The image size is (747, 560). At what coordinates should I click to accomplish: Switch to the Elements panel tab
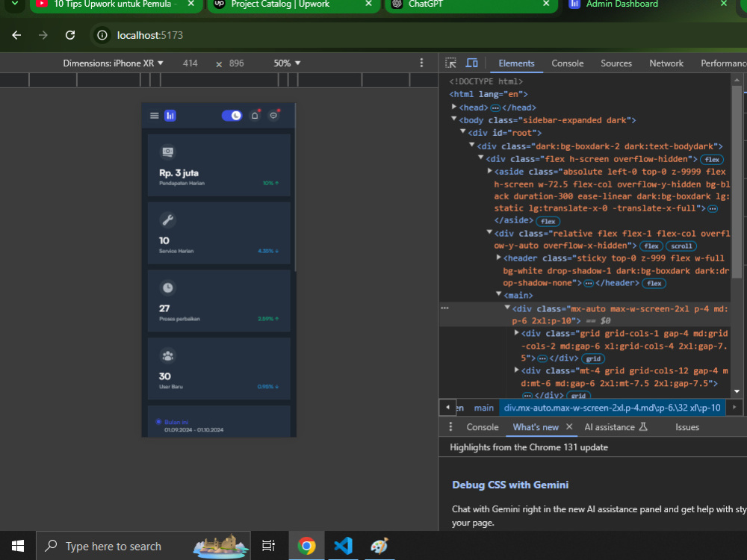[516, 63]
